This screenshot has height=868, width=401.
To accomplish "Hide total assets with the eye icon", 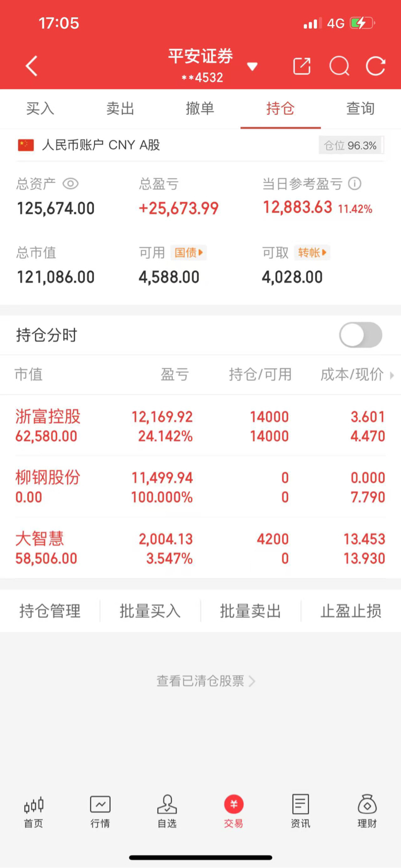I will [70, 184].
